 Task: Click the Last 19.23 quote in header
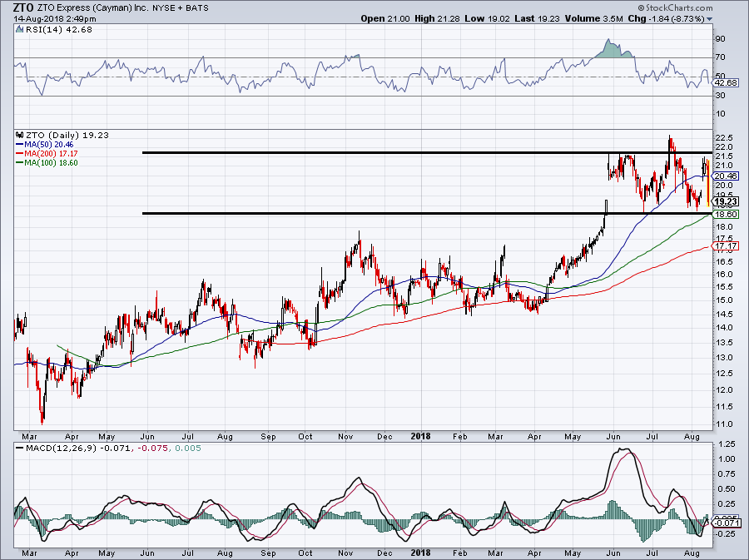(537, 18)
